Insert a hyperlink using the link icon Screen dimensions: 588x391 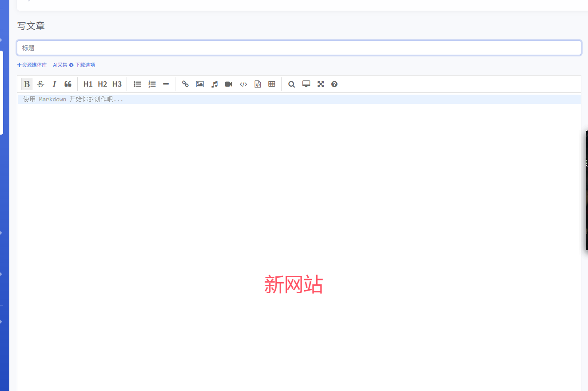186,84
